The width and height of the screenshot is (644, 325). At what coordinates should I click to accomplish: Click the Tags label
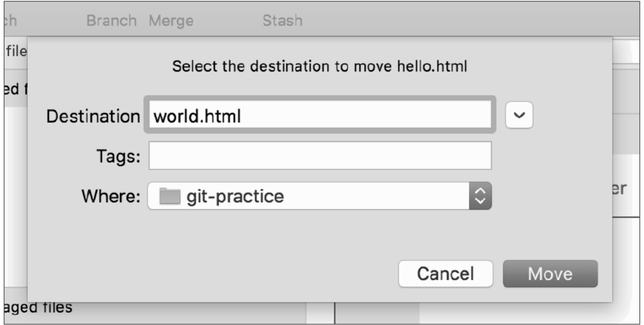[x=118, y=156]
